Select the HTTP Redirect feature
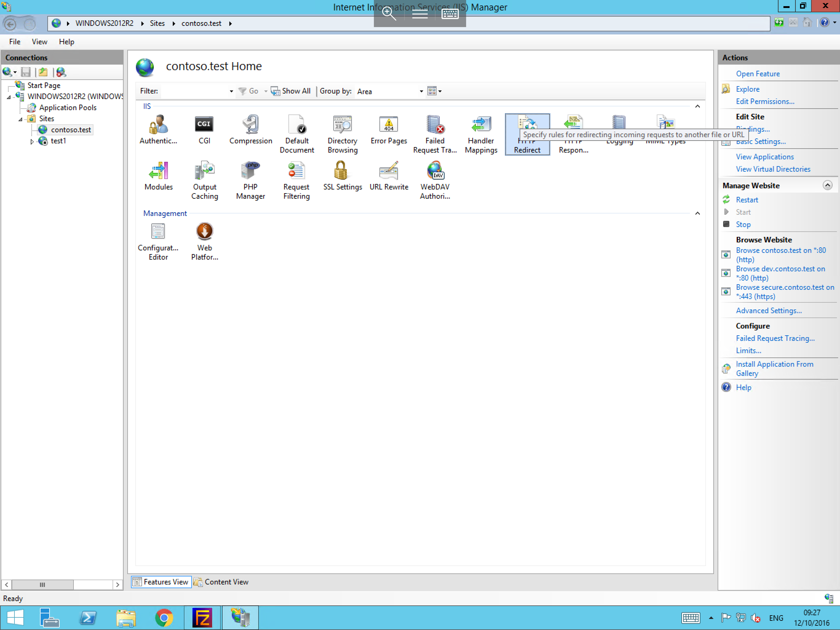840x630 pixels. coord(527,134)
